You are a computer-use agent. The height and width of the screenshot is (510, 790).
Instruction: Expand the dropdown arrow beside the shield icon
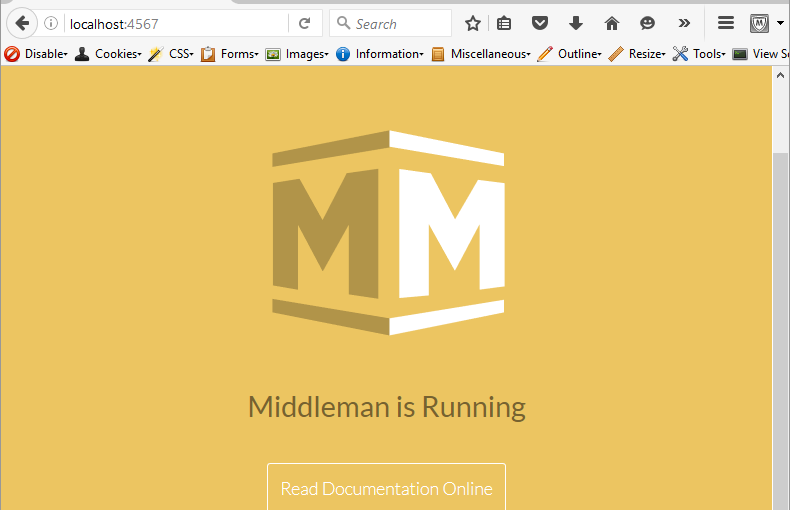click(780, 23)
